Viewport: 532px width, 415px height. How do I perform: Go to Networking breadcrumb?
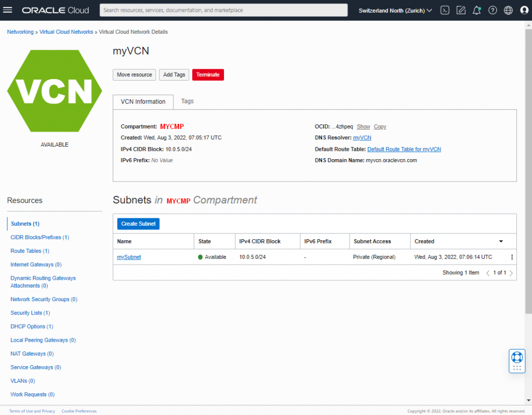pos(20,32)
